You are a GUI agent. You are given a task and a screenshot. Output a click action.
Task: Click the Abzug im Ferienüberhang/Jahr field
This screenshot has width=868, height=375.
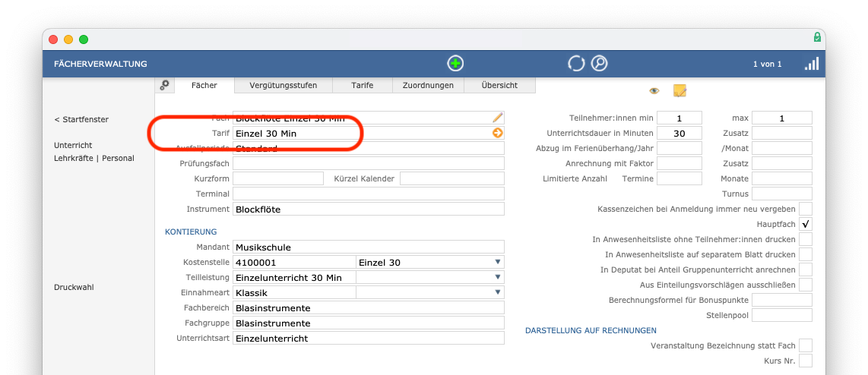(x=680, y=148)
